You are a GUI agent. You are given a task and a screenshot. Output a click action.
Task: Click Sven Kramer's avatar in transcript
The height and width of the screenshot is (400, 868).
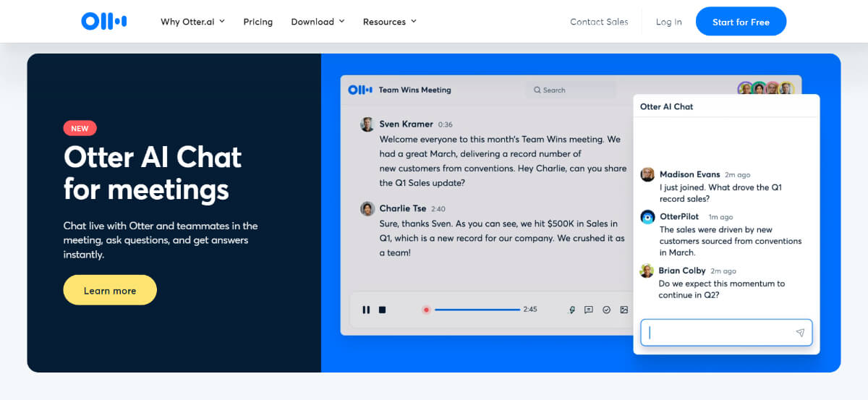367,124
